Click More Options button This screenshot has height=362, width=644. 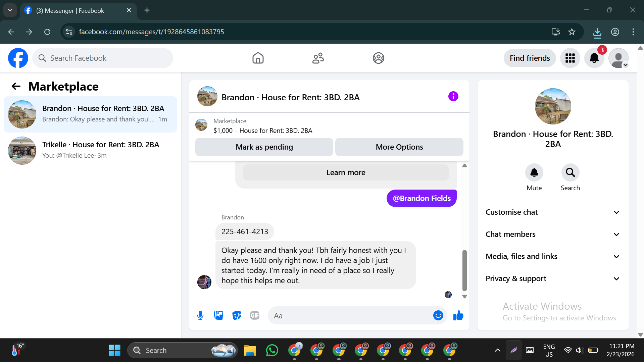(x=399, y=147)
